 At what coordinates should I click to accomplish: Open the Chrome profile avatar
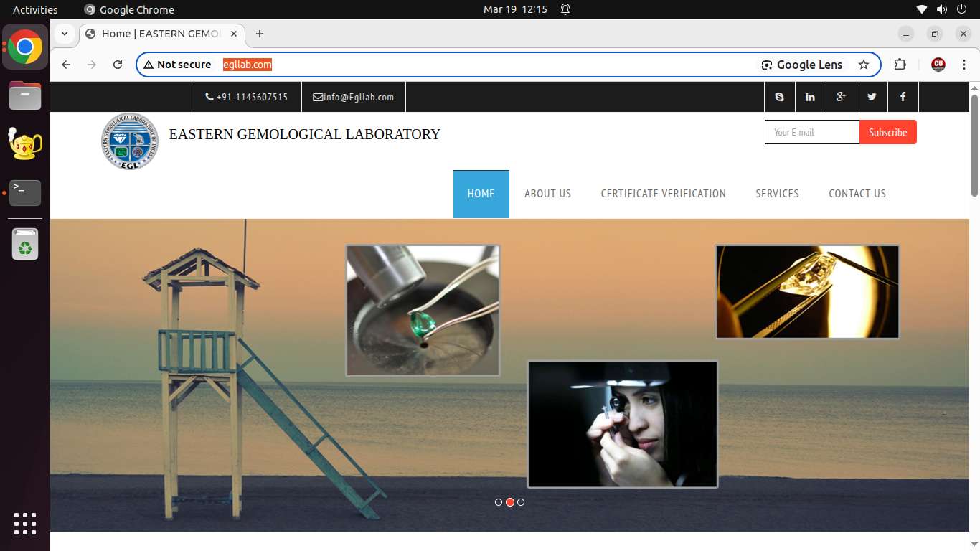coord(938,65)
